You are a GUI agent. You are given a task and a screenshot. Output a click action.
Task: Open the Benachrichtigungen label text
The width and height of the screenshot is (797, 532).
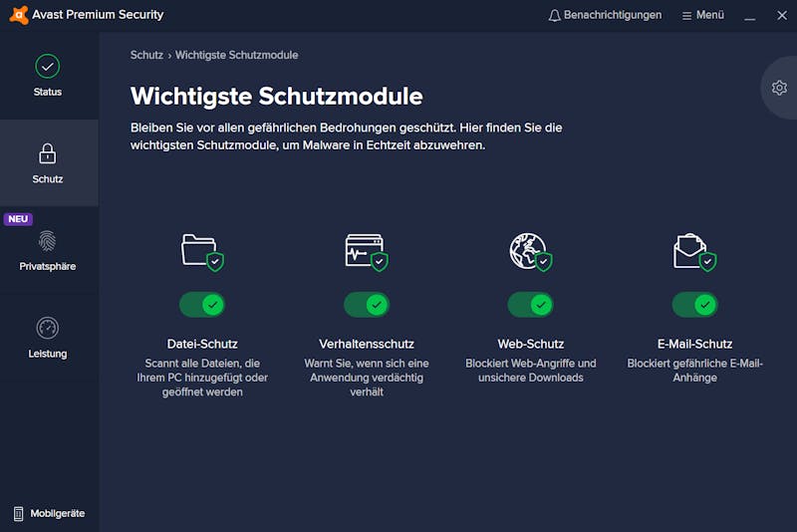coord(613,15)
